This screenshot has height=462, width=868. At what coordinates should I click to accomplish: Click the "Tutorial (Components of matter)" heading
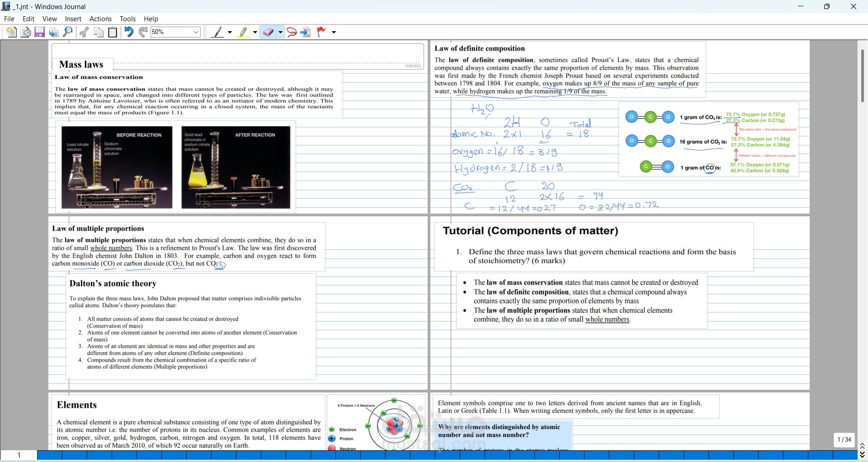[x=531, y=231]
